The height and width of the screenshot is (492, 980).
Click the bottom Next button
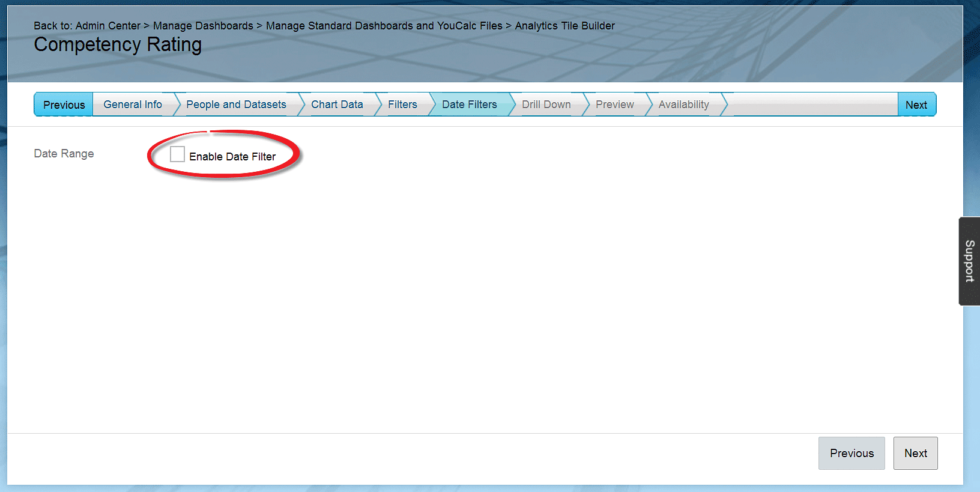[915, 454]
